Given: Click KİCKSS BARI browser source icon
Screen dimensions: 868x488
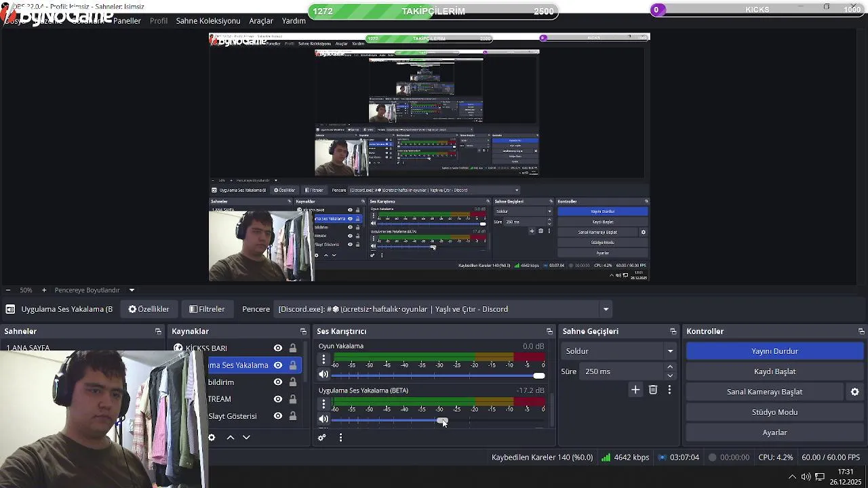Looking at the screenshot, I should pyautogui.click(x=178, y=348).
